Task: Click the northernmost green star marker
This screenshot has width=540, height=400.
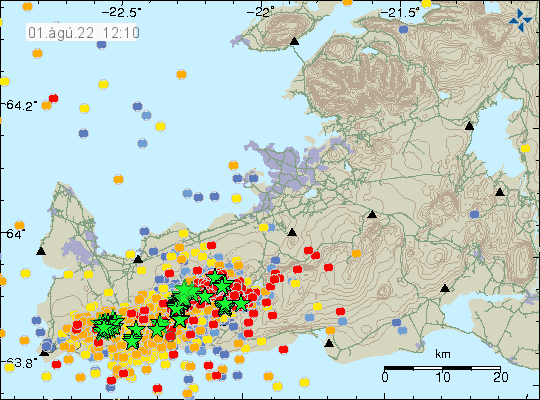Action: pos(216,276)
